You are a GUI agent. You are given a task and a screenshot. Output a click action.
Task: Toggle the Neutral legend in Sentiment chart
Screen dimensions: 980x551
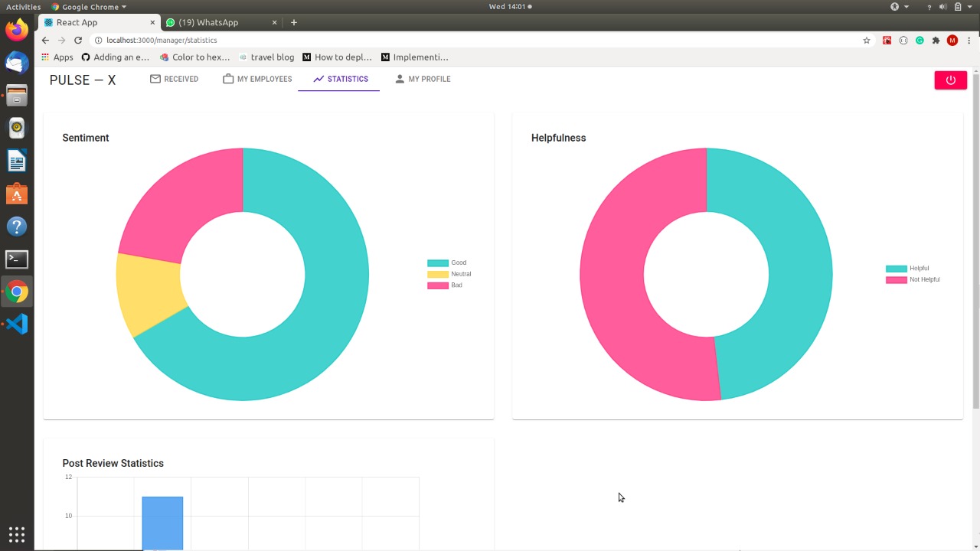click(x=449, y=274)
